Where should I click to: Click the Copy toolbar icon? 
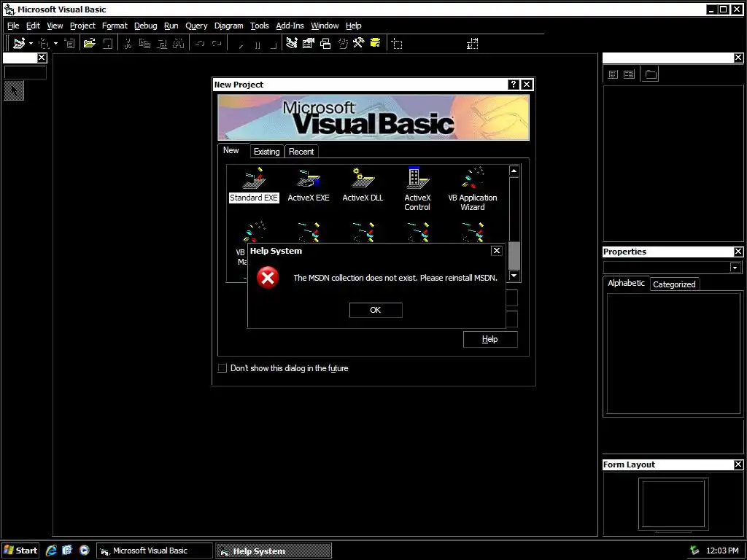145,43
